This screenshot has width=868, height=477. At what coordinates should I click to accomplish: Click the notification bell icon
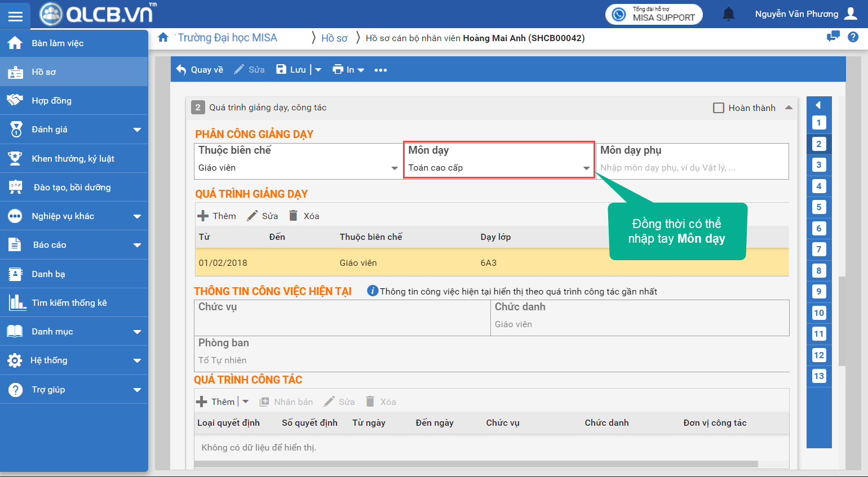728,14
